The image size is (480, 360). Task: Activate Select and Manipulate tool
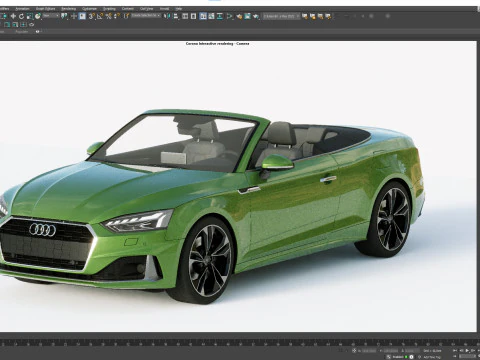click(74, 16)
